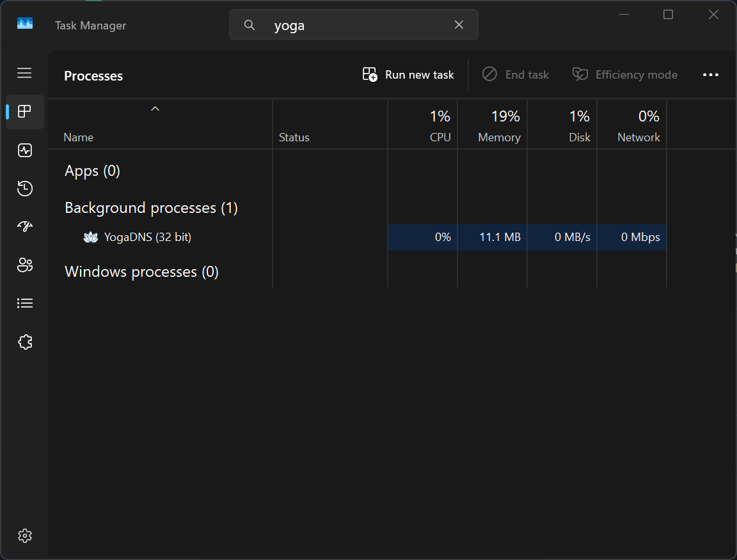
Task: Open the three-dot more options menu
Action: click(x=710, y=75)
